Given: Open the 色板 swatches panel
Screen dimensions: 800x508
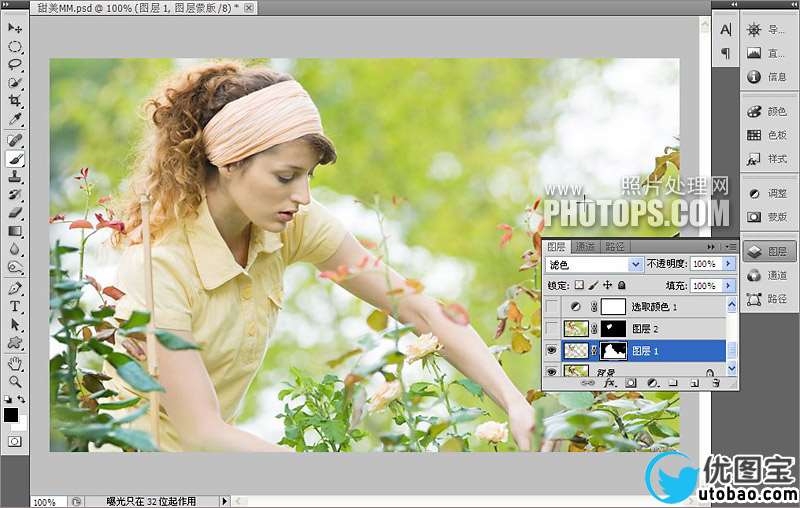Looking at the screenshot, I should click(768, 135).
